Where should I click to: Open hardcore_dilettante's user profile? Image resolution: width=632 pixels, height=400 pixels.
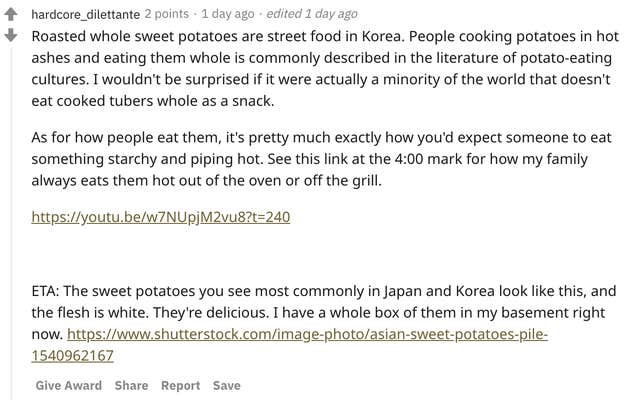(85, 14)
